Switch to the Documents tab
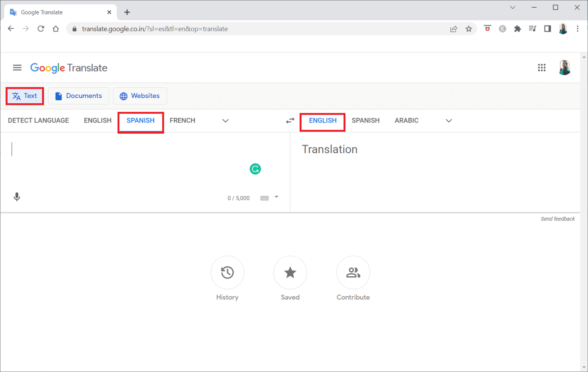588x372 pixels. click(x=78, y=96)
